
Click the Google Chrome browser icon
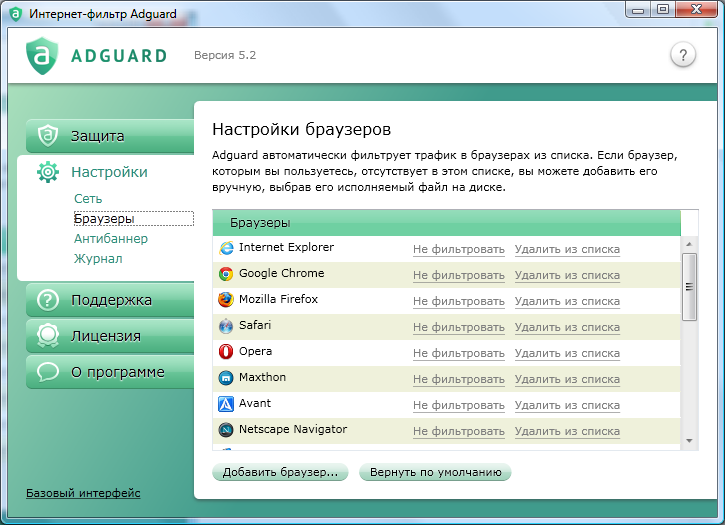pyautogui.click(x=226, y=274)
